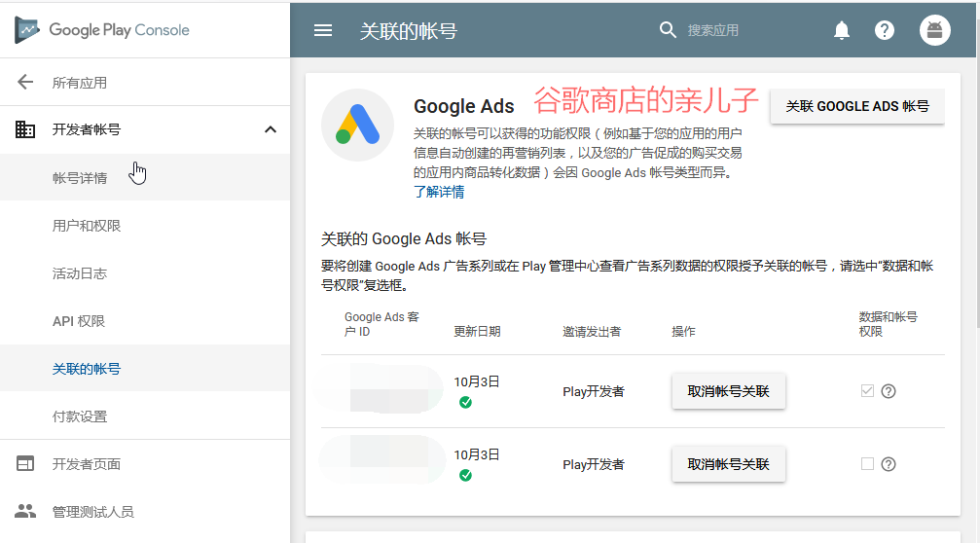Screen dimensions: 980x543
Task: Click the Google Play Console logo
Action: 102,30
